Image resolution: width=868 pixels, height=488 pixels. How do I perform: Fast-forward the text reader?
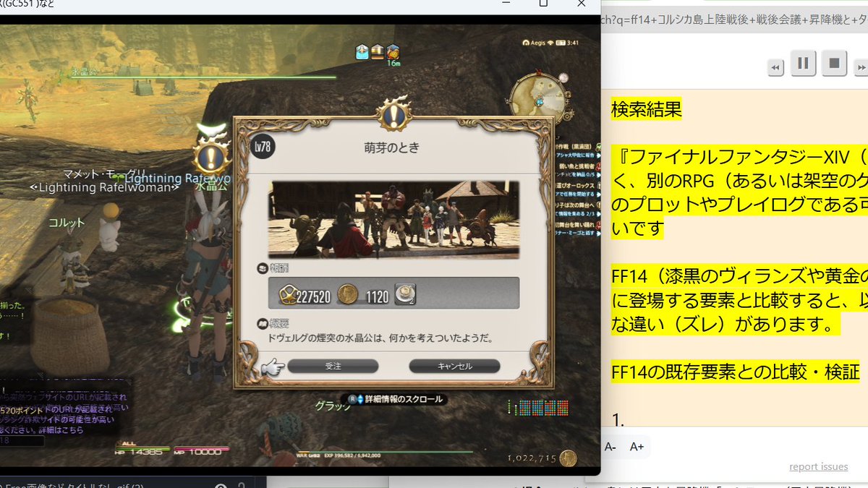point(861,67)
